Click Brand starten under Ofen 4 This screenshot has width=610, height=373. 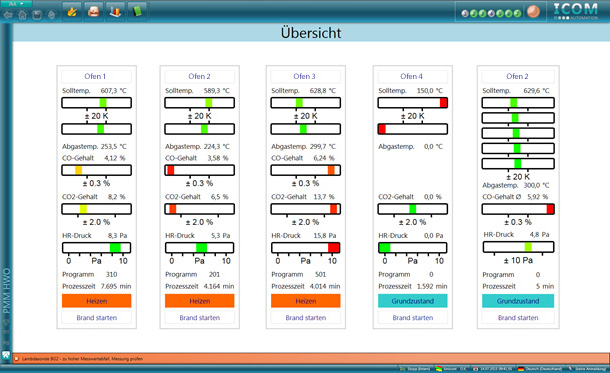(413, 318)
